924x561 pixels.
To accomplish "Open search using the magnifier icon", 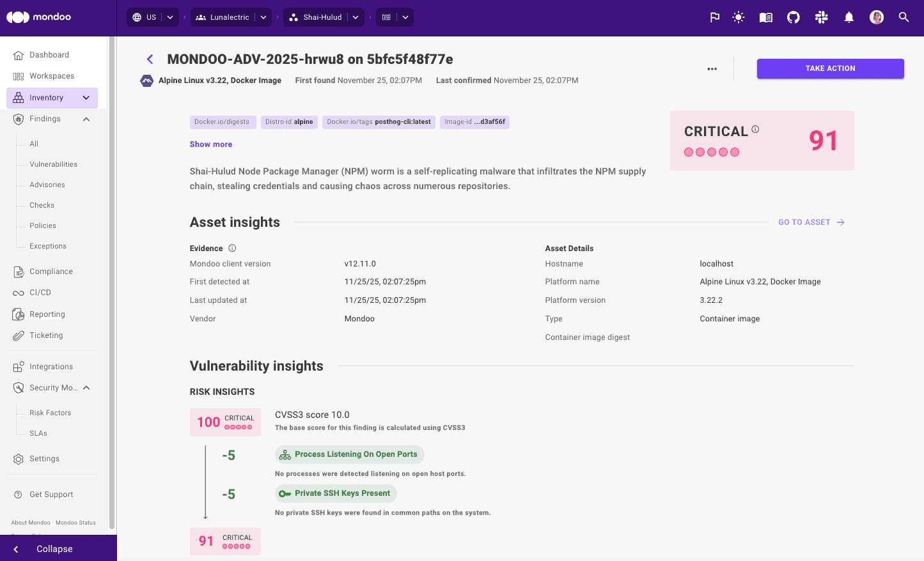I will tap(904, 17).
